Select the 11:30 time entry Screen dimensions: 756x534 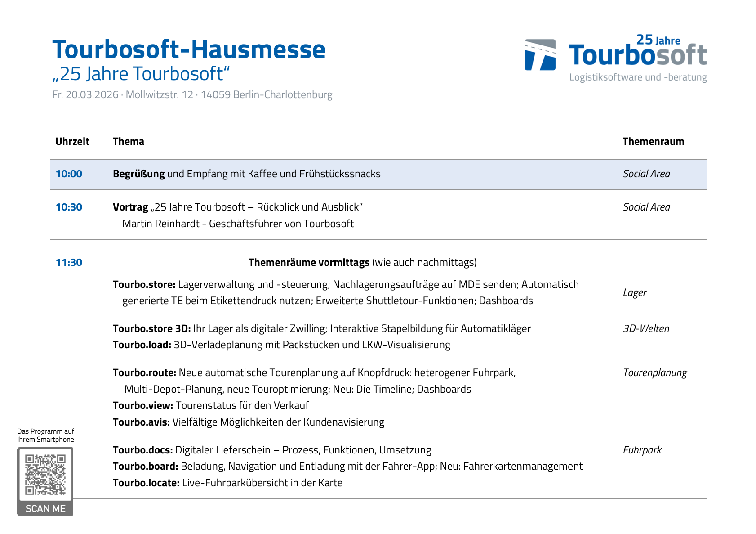tap(69, 262)
